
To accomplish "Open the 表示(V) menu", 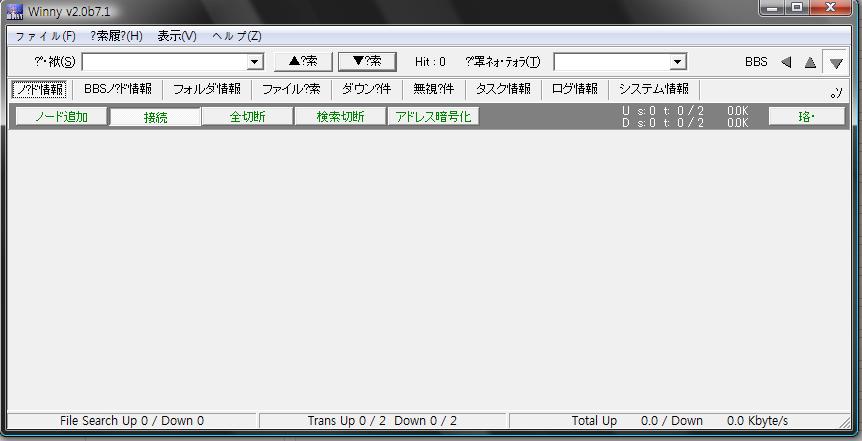I will pos(177,36).
